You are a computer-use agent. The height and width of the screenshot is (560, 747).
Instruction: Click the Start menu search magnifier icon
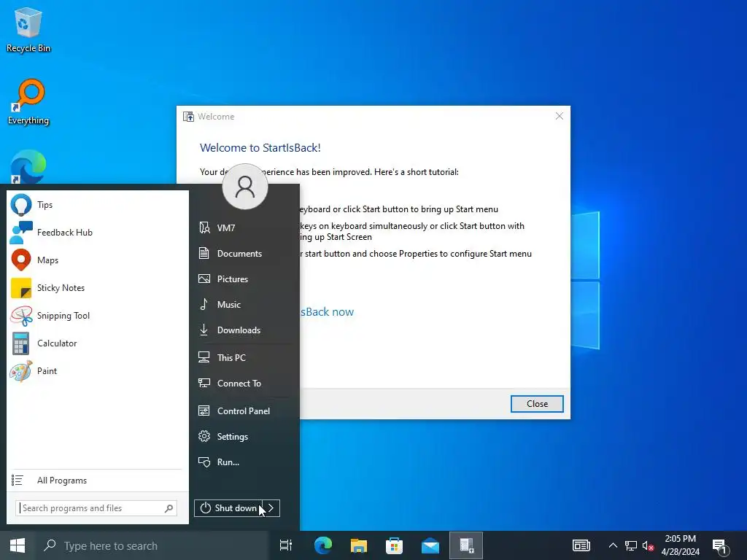[x=169, y=508]
